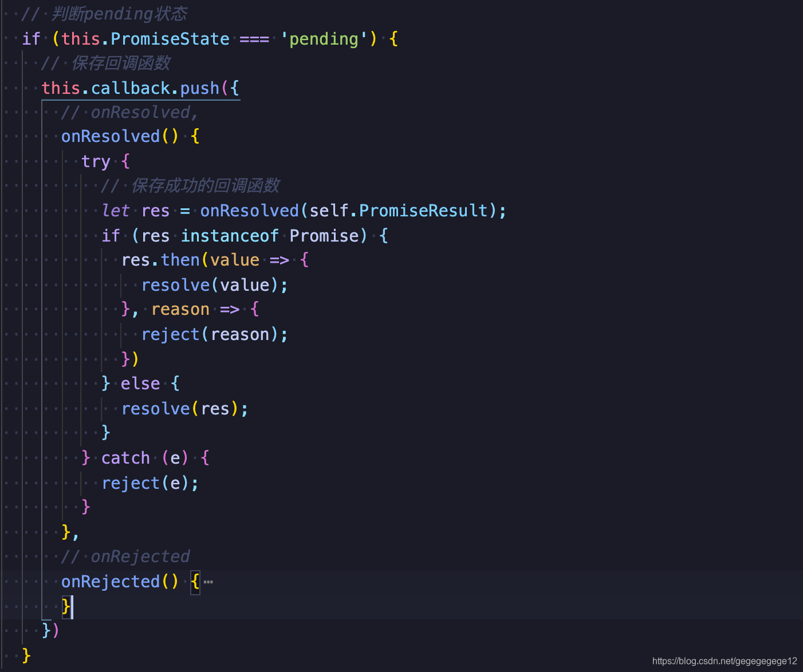
Task: Click the try keyword
Action: point(96,161)
